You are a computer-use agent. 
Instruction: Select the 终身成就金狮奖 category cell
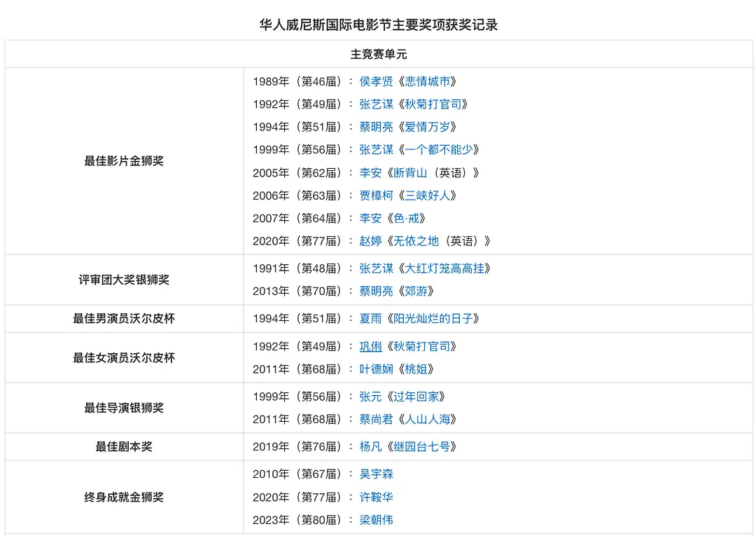click(124, 497)
